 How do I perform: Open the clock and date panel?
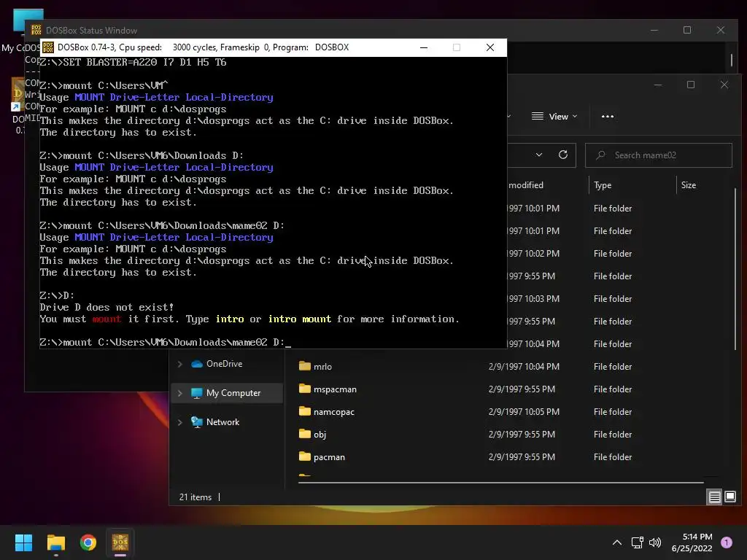(x=692, y=542)
